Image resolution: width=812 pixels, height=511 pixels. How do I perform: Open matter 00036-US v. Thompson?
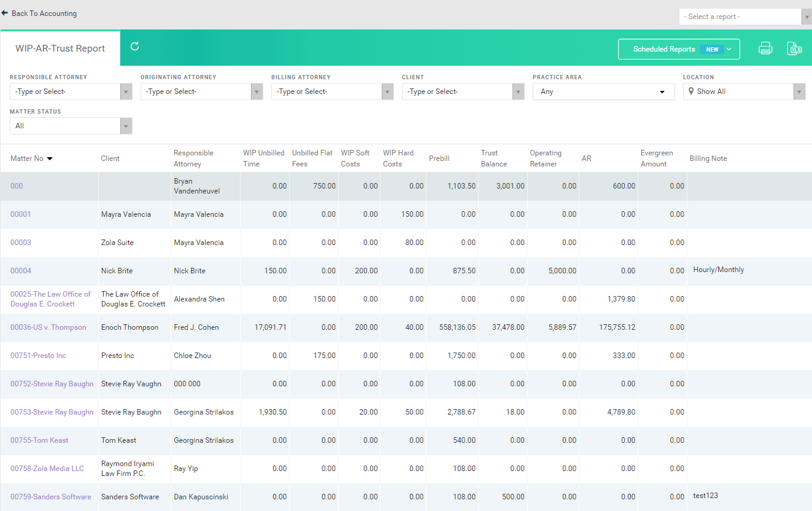(48, 327)
